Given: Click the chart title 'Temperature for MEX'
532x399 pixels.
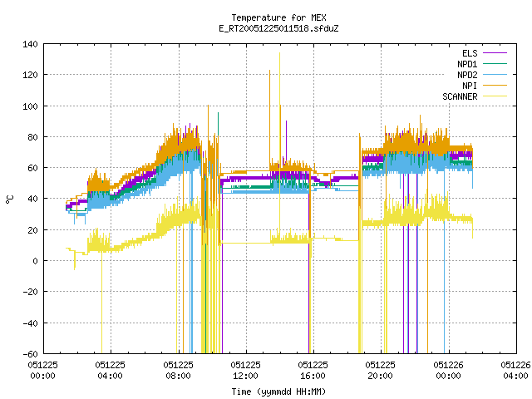Looking at the screenshot, I should (278, 17).
